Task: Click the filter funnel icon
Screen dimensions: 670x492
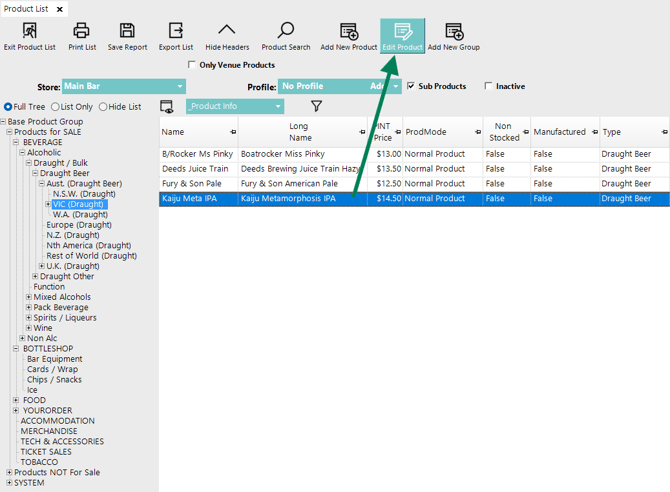Action: pos(316,106)
